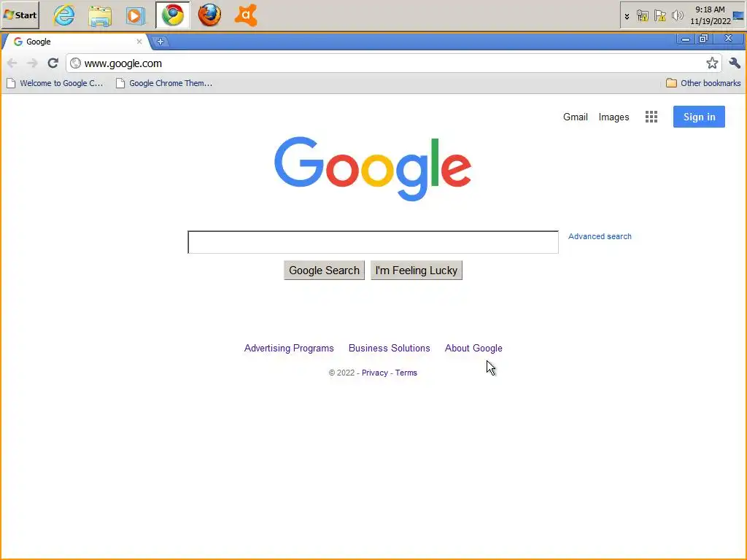Open the Images link
The image size is (747, 560).
point(614,117)
